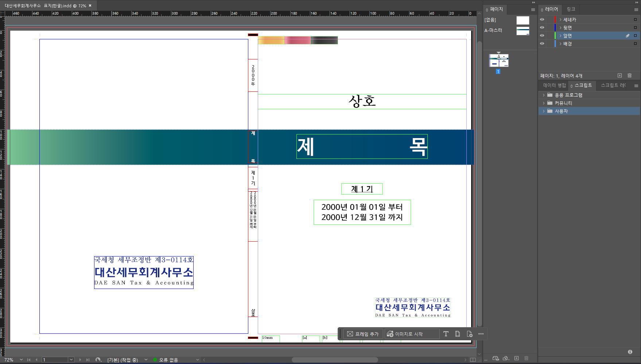Click the info (i) icon at bottom right
Viewport: 641px width, 364px height.
coord(630,352)
